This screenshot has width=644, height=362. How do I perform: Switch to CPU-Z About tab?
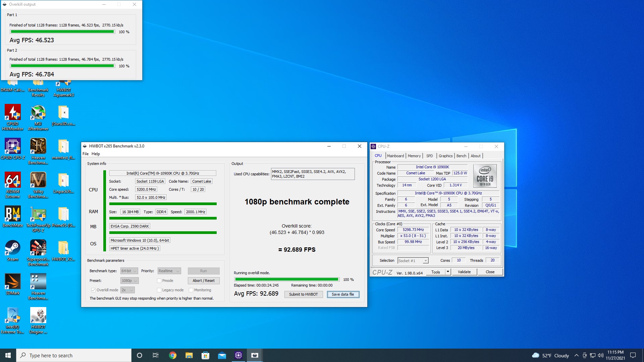click(x=475, y=156)
